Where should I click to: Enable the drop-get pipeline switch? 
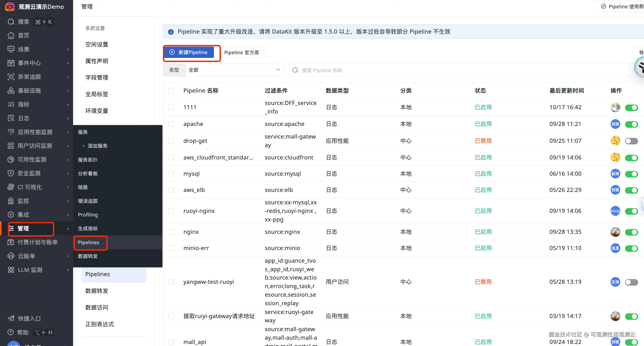631,141
